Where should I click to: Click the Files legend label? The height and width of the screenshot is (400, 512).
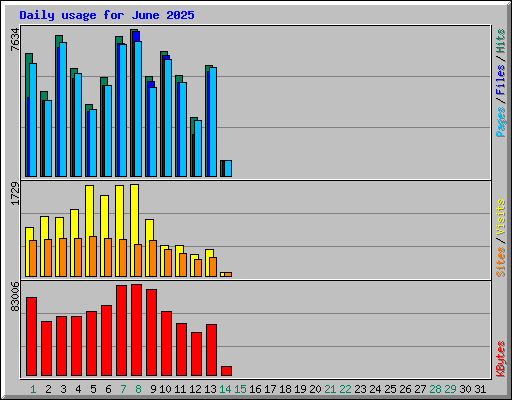click(x=501, y=80)
